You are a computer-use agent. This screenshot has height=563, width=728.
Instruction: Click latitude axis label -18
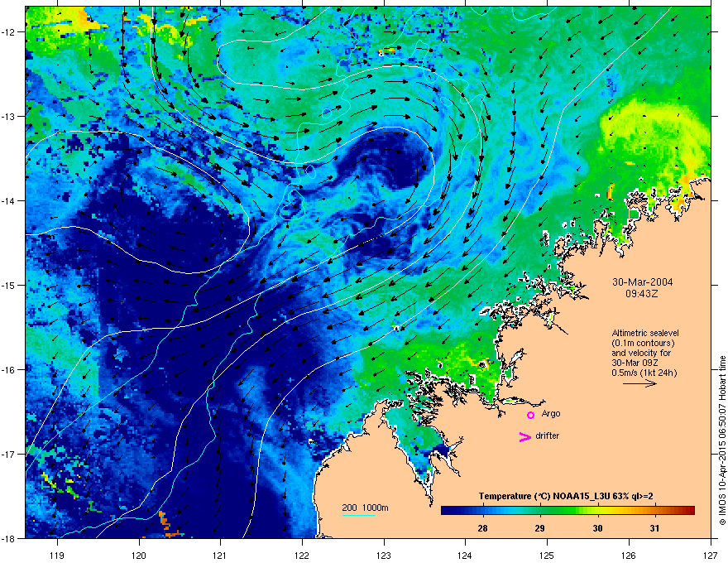click(x=8, y=538)
